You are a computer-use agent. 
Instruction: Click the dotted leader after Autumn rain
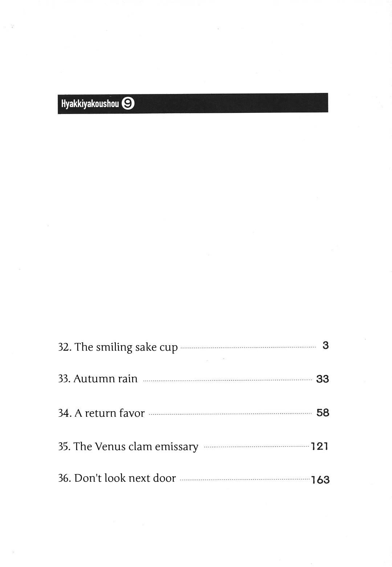click(228, 380)
